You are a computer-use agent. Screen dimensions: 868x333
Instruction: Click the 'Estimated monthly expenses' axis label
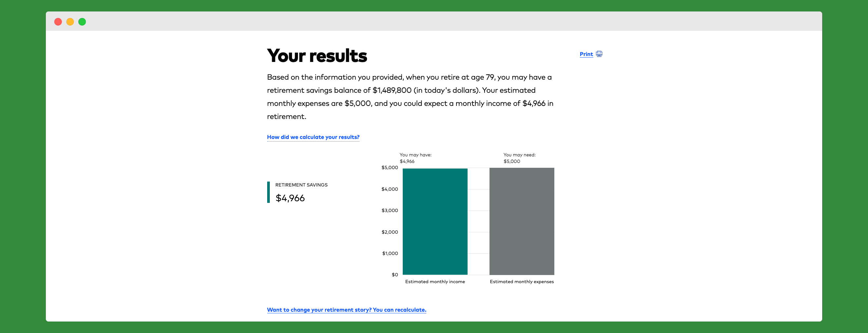click(x=521, y=282)
